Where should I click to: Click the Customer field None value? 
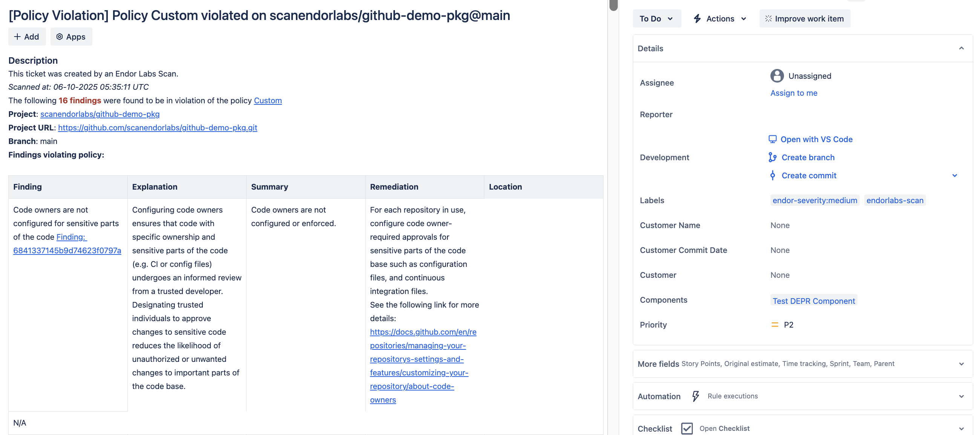pyautogui.click(x=780, y=275)
